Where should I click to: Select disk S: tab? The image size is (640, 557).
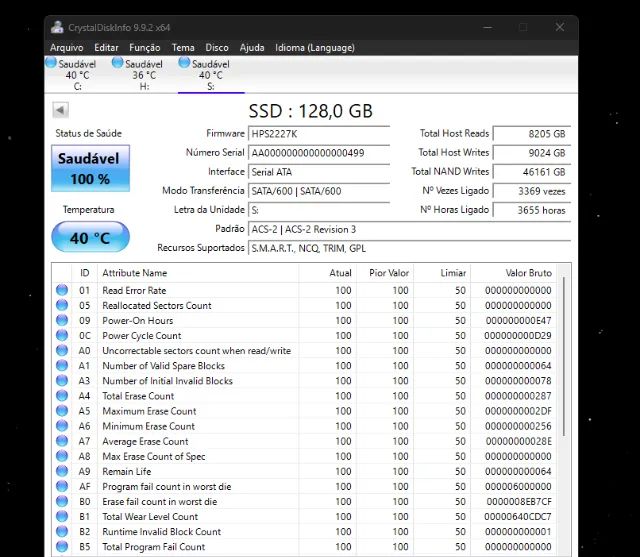(x=211, y=75)
